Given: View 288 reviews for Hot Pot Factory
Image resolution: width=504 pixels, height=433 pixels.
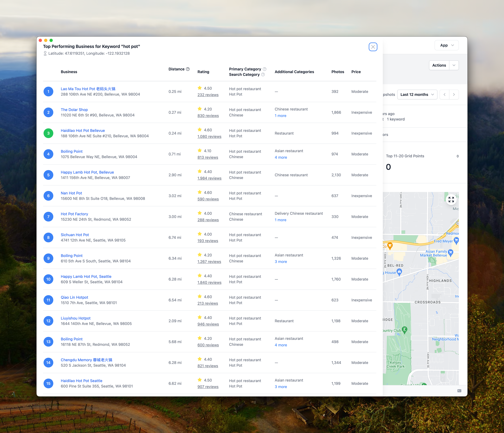Looking at the screenshot, I should pyautogui.click(x=208, y=220).
